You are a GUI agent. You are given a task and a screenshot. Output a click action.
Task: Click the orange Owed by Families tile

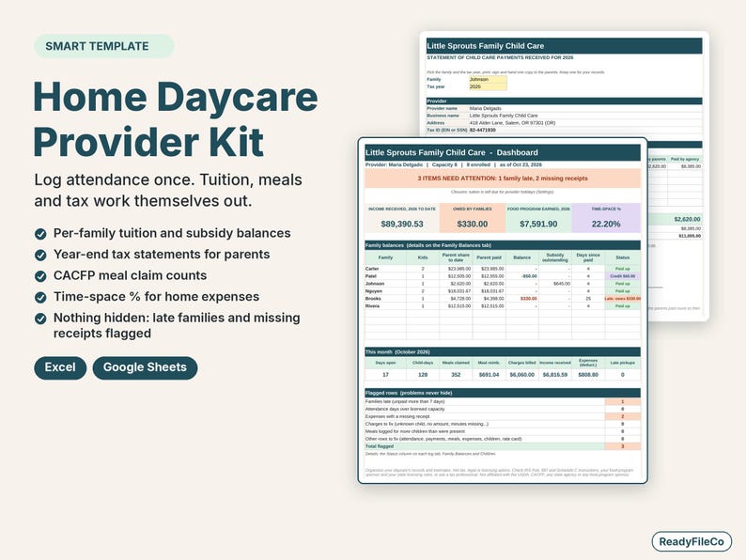[x=473, y=218]
